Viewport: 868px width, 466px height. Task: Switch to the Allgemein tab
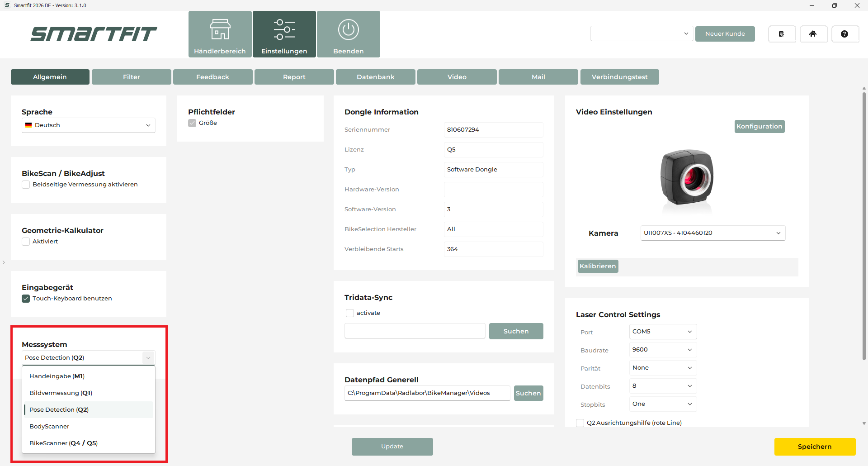[x=50, y=77]
